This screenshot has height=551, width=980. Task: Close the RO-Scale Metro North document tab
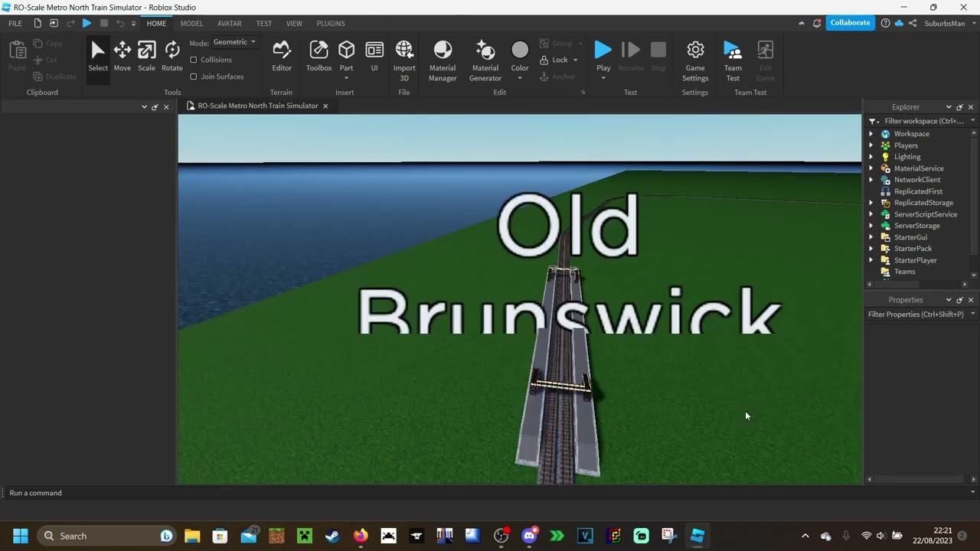[325, 106]
